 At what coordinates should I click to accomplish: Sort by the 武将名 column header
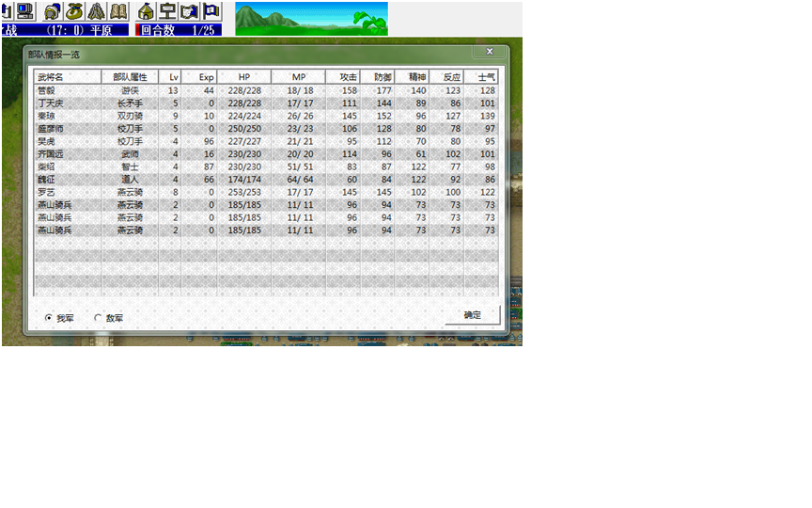(x=67, y=76)
